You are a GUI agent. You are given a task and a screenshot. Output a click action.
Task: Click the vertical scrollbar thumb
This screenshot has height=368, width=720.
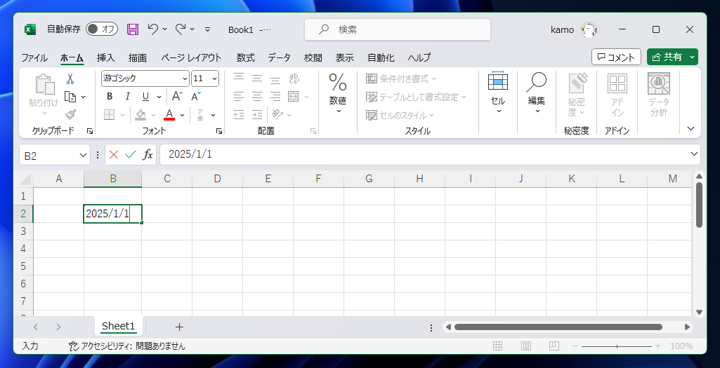[x=699, y=204]
